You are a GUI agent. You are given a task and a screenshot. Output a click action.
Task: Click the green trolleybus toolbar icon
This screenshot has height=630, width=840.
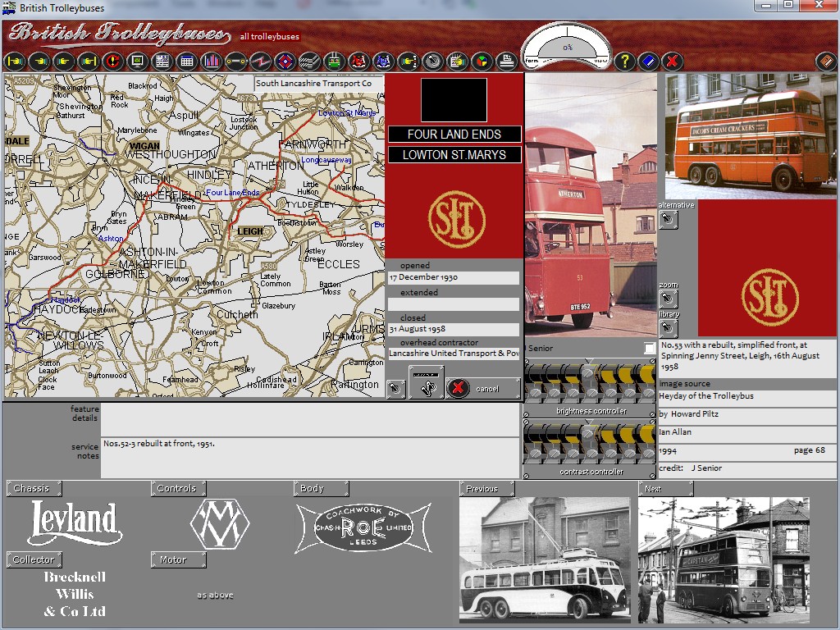[x=334, y=61]
